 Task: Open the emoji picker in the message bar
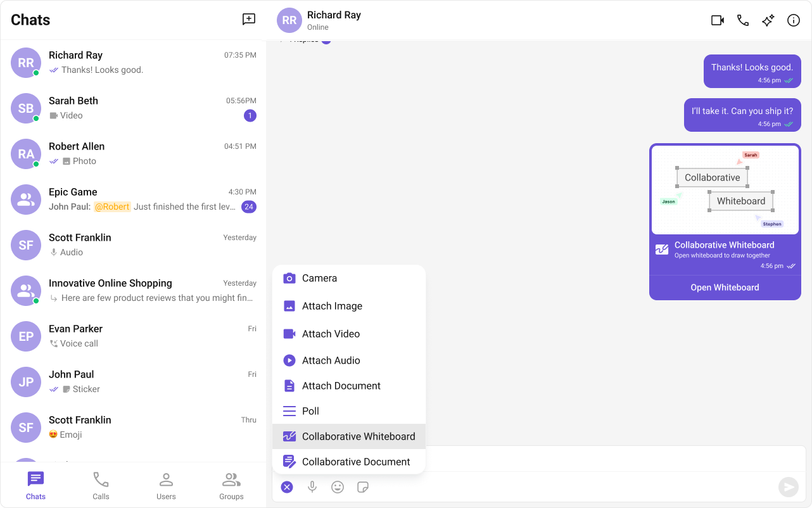tap(338, 486)
